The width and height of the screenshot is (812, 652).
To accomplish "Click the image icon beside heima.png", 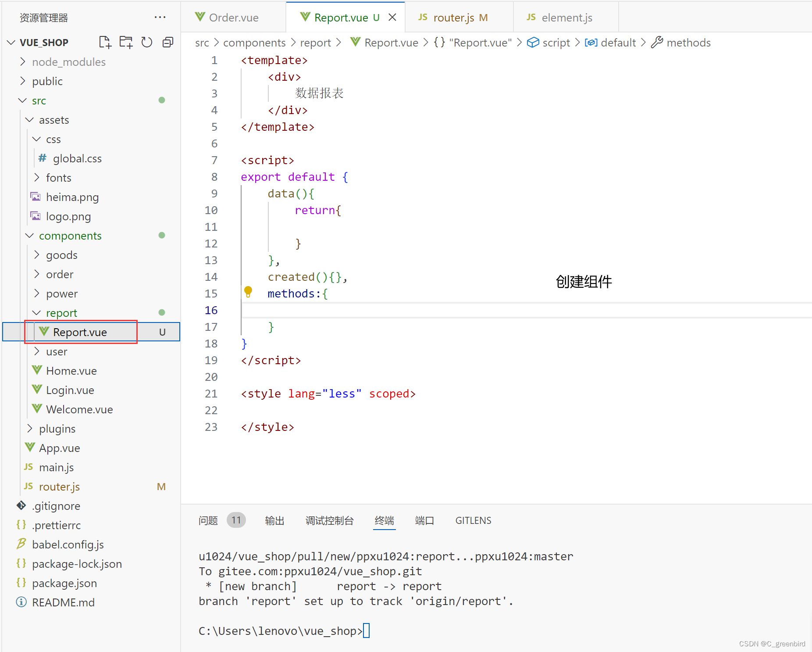I will pos(36,197).
